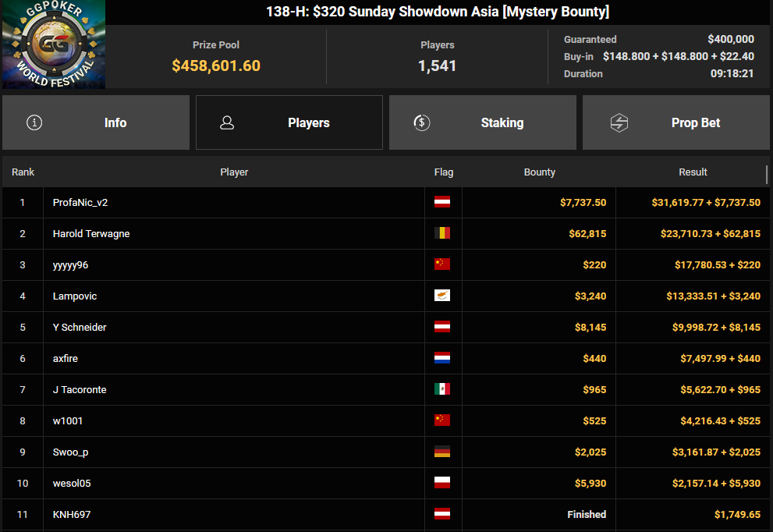
Task: Click the $400,000 guaranteed value
Action: click(731, 39)
